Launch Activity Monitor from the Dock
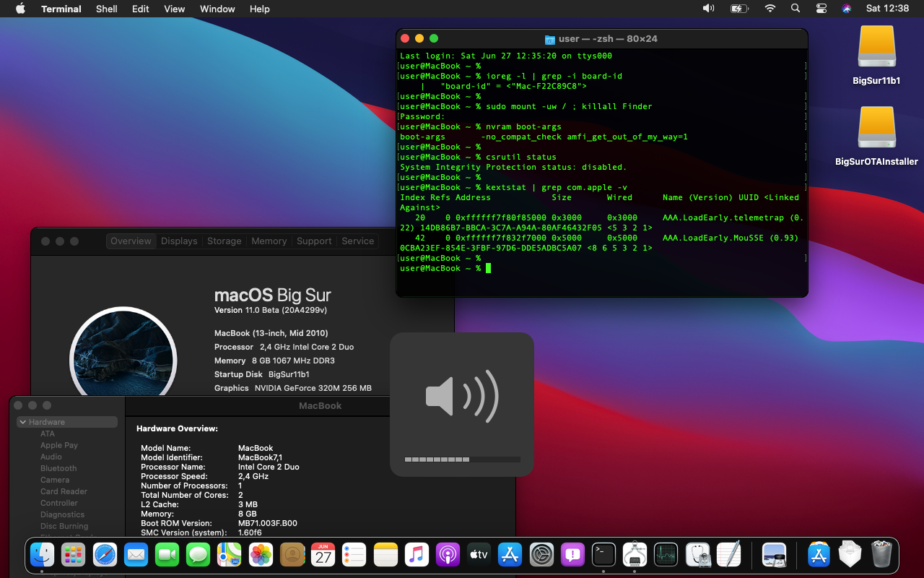The height and width of the screenshot is (578, 924). (666, 555)
